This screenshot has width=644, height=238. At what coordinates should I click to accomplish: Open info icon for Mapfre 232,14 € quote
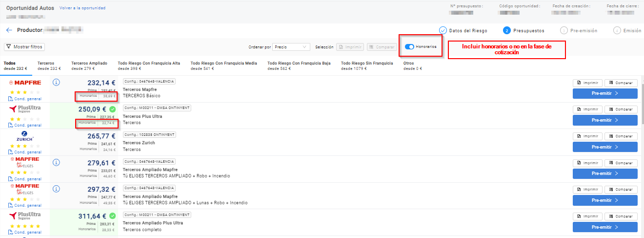[x=56, y=82]
